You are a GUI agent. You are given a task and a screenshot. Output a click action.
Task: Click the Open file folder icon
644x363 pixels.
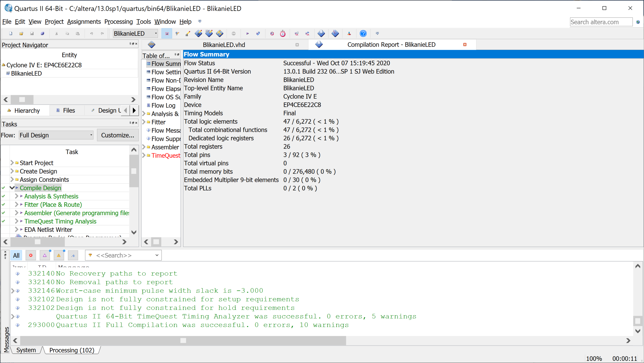tap(21, 33)
